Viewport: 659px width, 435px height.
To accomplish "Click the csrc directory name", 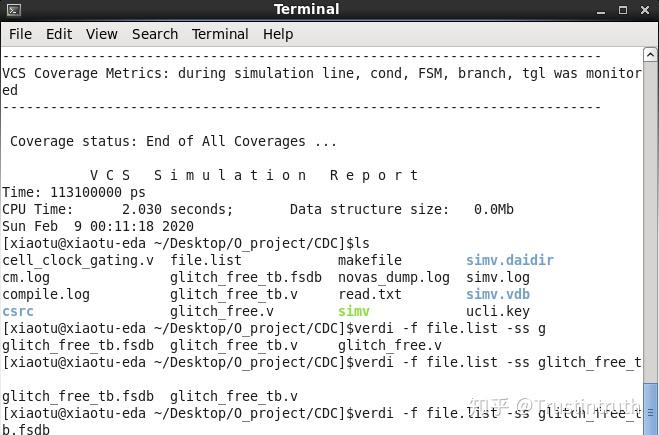I will point(18,311).
